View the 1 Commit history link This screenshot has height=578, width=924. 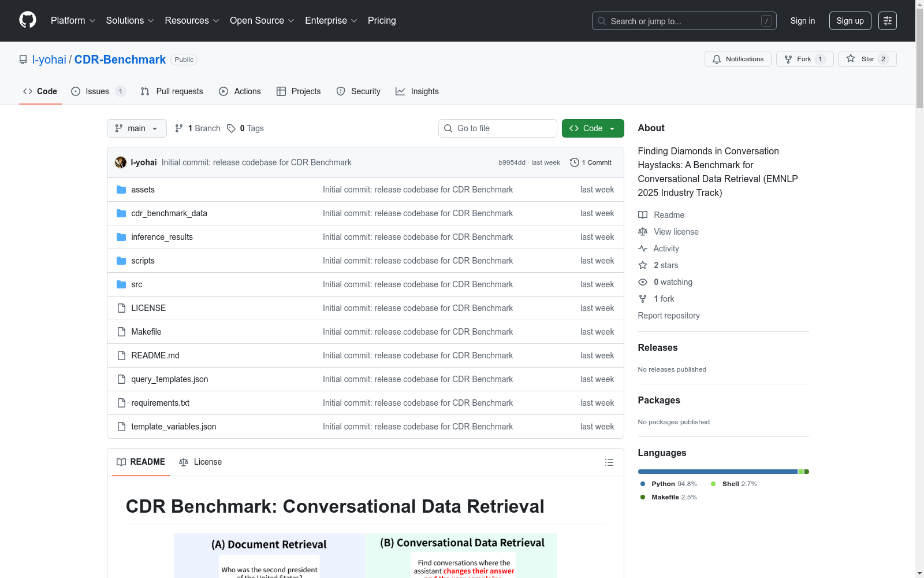pyautogui.click(x=590, y=162)
